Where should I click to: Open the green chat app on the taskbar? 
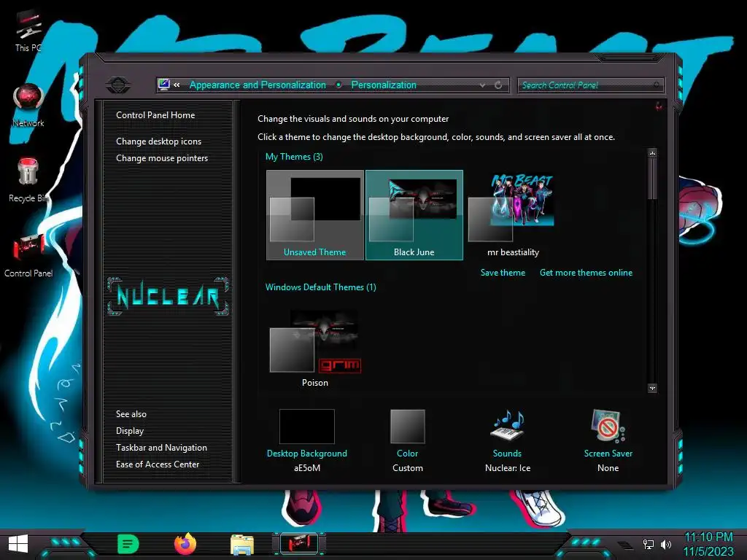pos(128,544)
